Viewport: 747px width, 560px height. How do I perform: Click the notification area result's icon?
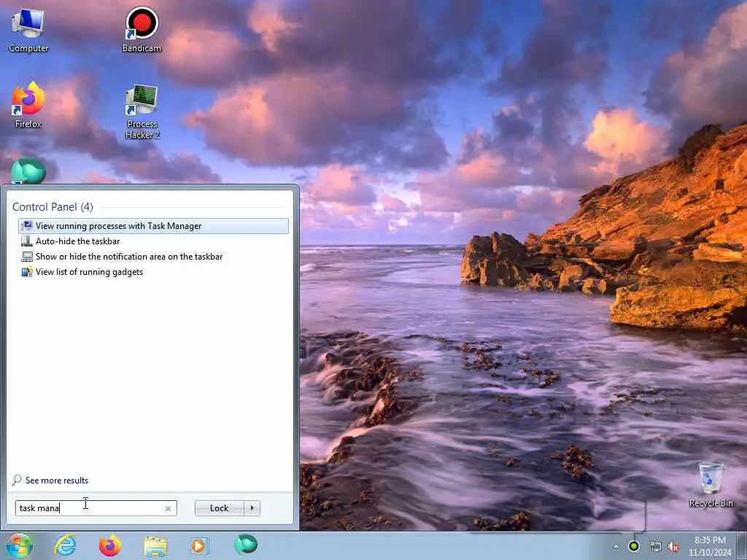coord(27,256)
